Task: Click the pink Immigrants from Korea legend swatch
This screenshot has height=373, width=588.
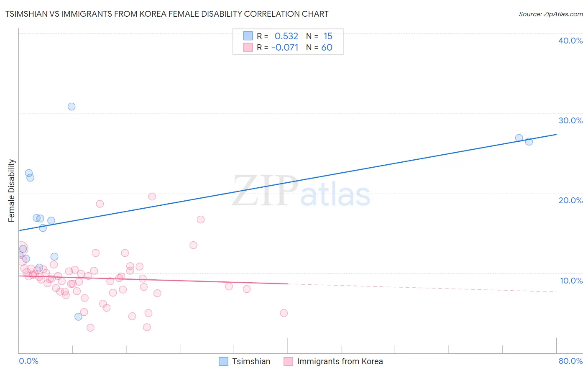Action: [x=288, y=361]
